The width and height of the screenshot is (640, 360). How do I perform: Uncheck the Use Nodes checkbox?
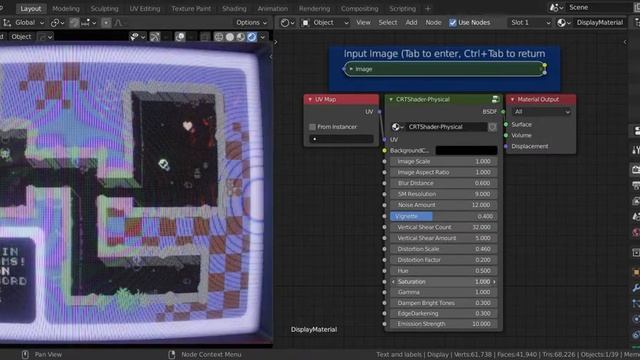point(453,23)
